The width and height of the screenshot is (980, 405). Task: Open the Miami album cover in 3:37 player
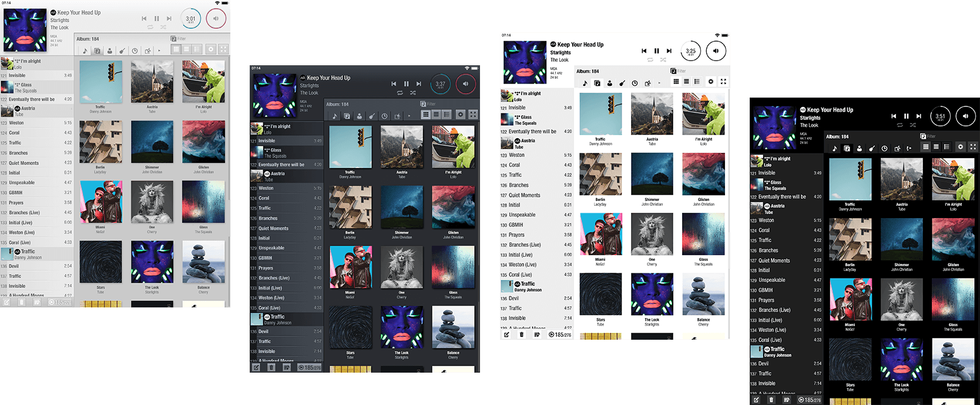[350, 266]
